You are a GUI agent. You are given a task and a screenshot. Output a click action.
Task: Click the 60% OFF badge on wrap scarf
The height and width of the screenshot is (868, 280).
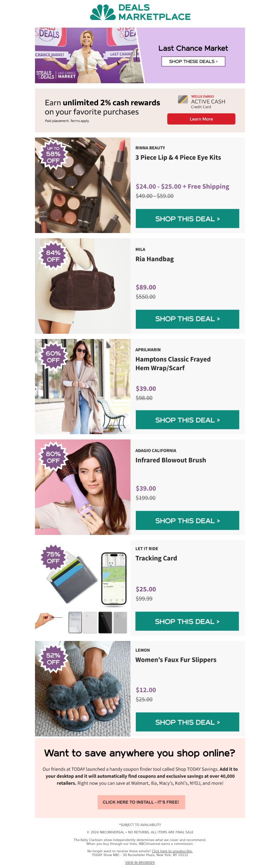point(53,357)
